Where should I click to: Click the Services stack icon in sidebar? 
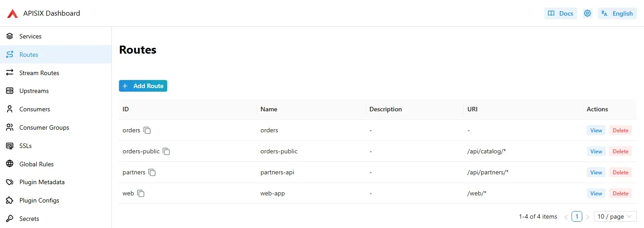coord(10,36)
